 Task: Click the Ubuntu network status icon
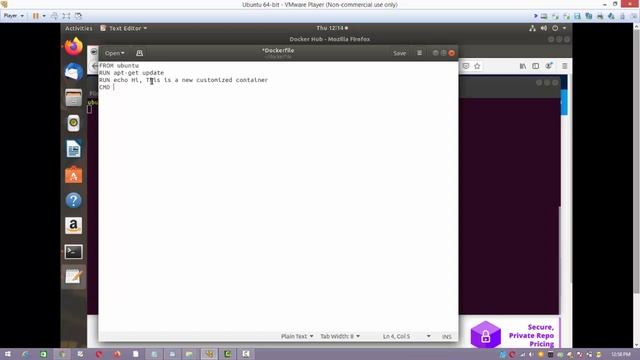532,28
